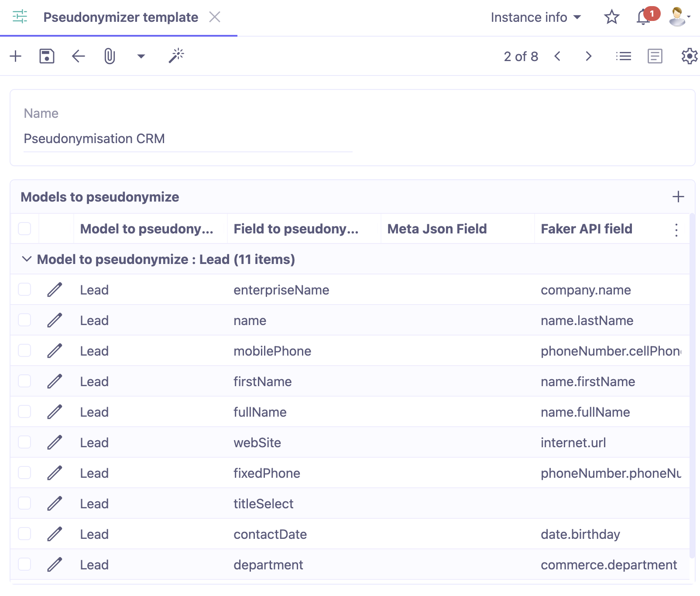The height and width of the screenshot is (596, 700).
Task: Click the magic wand action icon
Action: tap(176, 56)
